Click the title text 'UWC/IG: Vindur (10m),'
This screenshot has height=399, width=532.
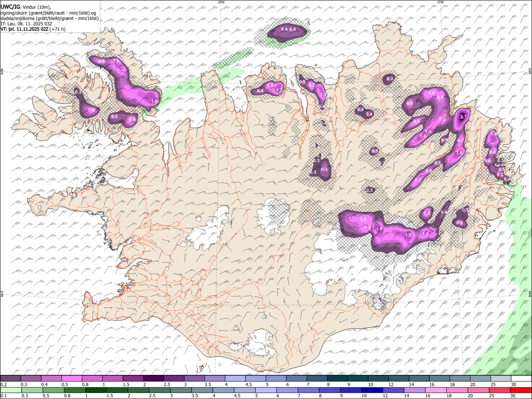click(26, 7)
